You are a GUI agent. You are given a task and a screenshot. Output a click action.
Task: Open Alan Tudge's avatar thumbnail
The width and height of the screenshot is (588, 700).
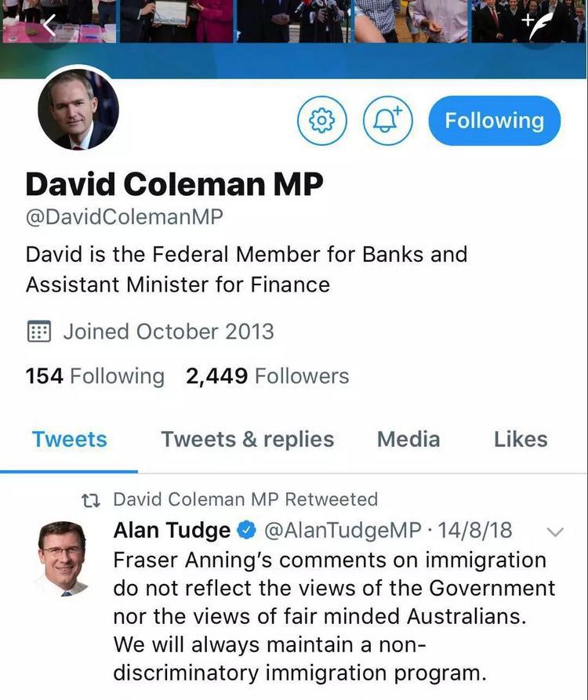point(62,557)
